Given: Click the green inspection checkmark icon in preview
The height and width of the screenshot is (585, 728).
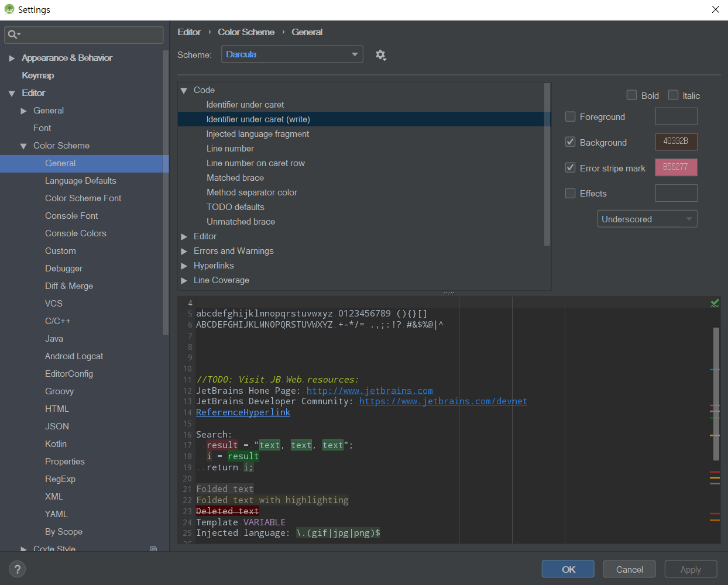Looking at the screenshot, I should click(x=715, y=303).
